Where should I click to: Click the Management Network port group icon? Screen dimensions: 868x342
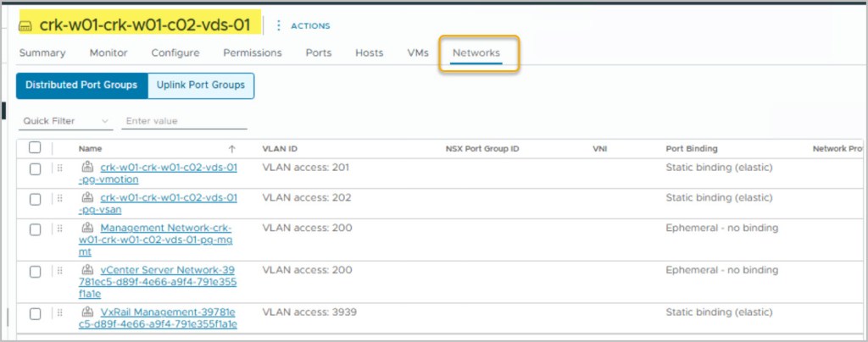[x=87, y=228]
